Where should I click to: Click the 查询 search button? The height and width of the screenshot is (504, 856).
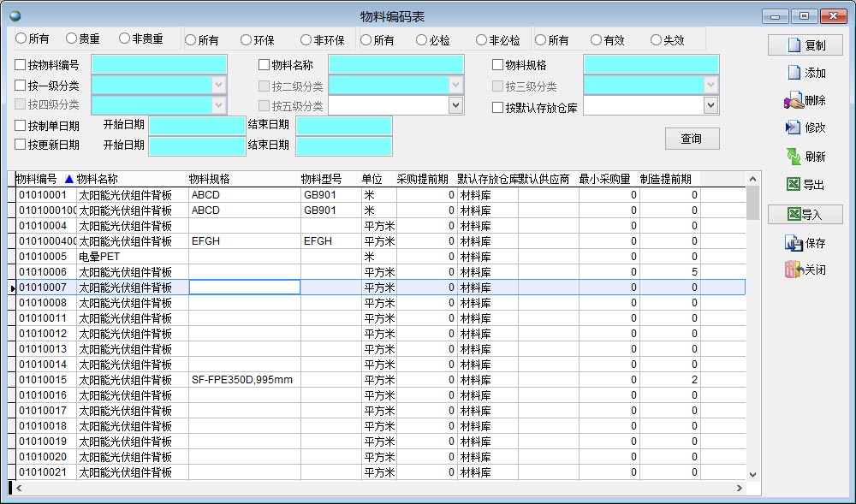[x=692, y=139]
